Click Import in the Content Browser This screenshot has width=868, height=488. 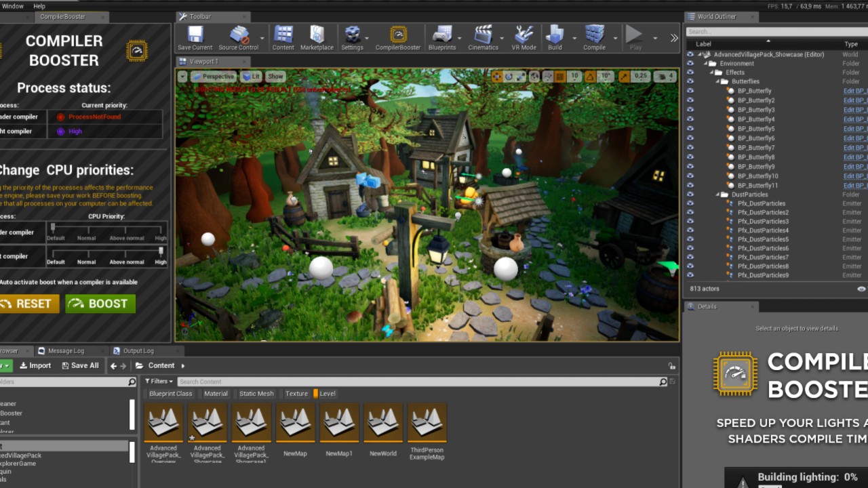[35, 366]
